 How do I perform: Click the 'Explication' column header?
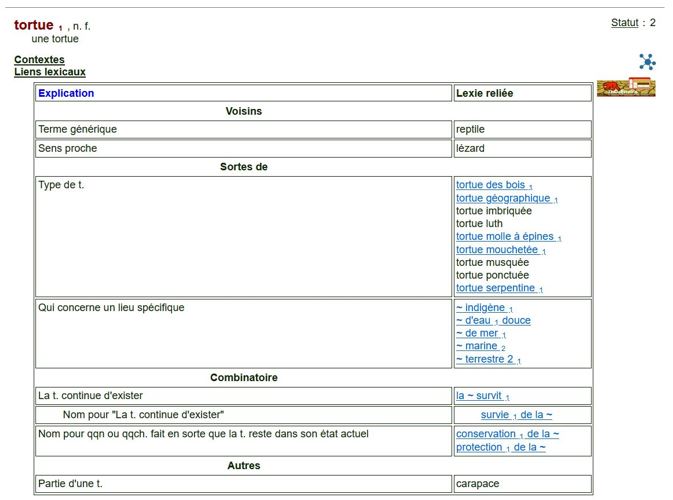[66, 94]
